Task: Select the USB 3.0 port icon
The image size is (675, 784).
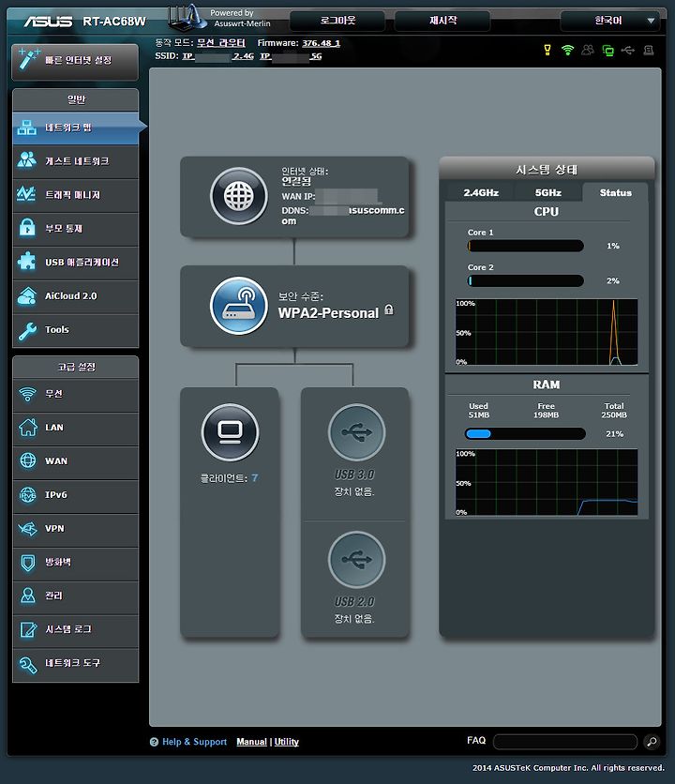Action: (x=357, y=432)
